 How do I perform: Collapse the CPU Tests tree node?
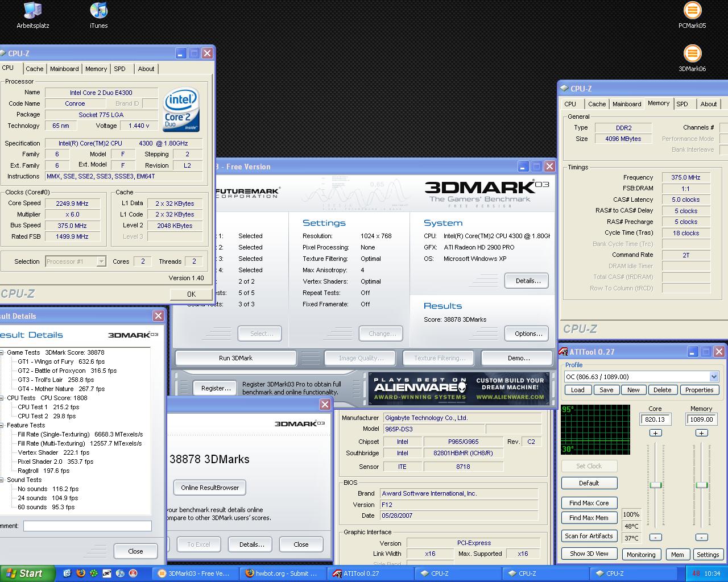pos(2,398)
